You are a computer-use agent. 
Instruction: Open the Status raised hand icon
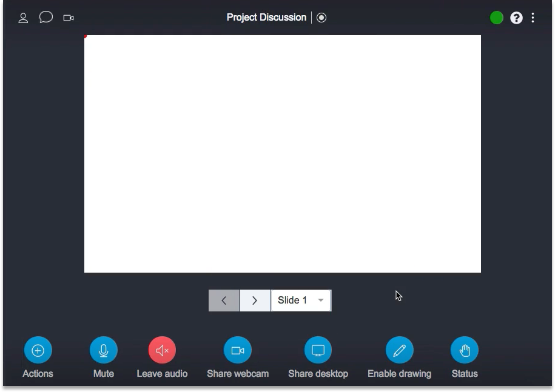pos(465,350)
